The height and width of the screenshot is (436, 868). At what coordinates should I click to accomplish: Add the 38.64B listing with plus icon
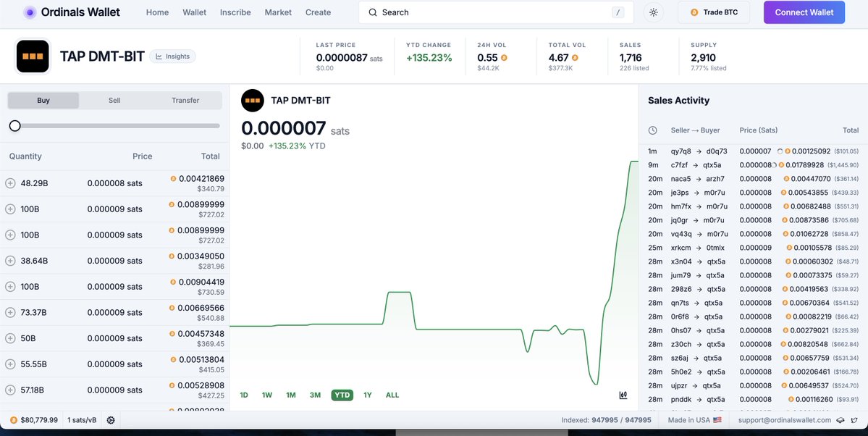[10, 261]
